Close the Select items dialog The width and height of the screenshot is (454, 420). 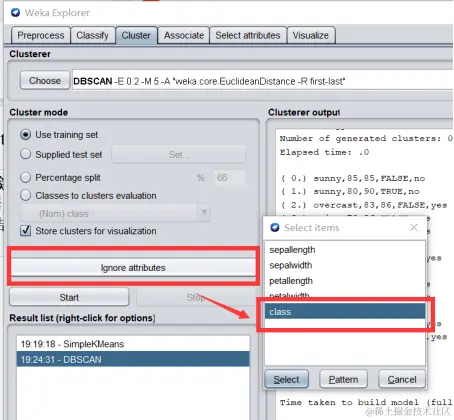(414, 227)
